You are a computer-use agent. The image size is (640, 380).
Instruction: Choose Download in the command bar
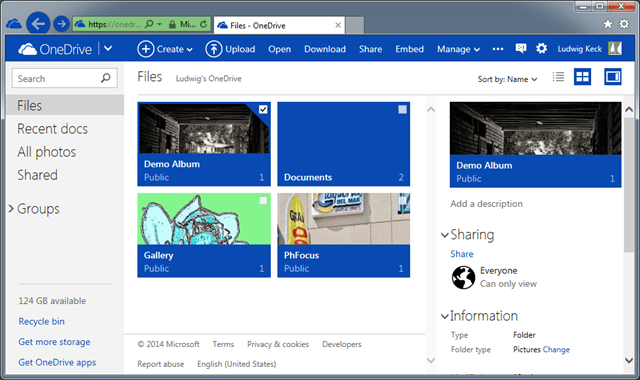point(325,49)
